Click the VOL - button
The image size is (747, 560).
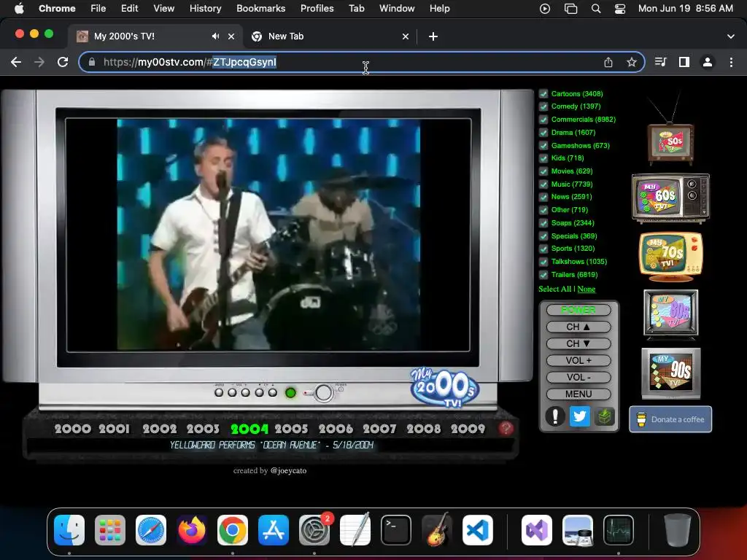[x=578, y=377]
